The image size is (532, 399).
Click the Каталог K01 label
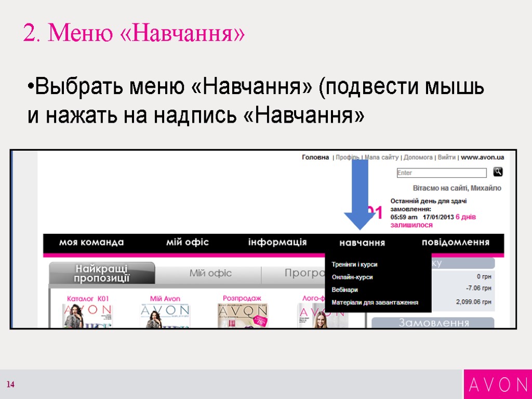[x=87, y=299]
